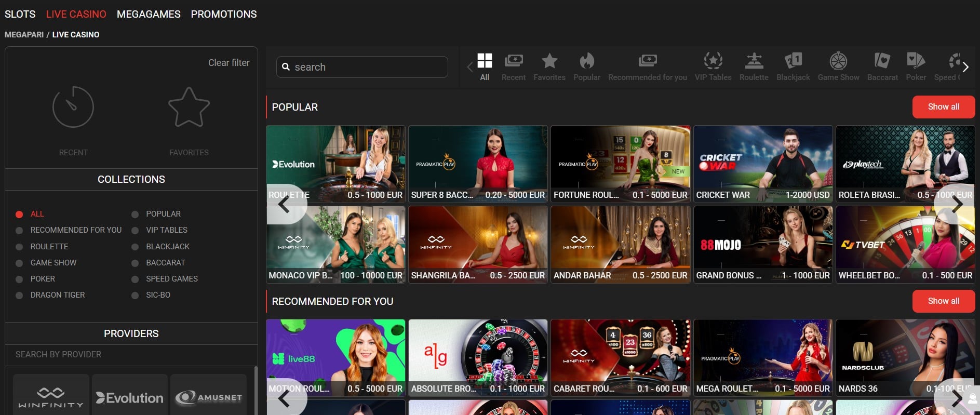Select the DRAGON TIGER collection radio
Viewport: 980px width, 415px height.
click(19, 295)
